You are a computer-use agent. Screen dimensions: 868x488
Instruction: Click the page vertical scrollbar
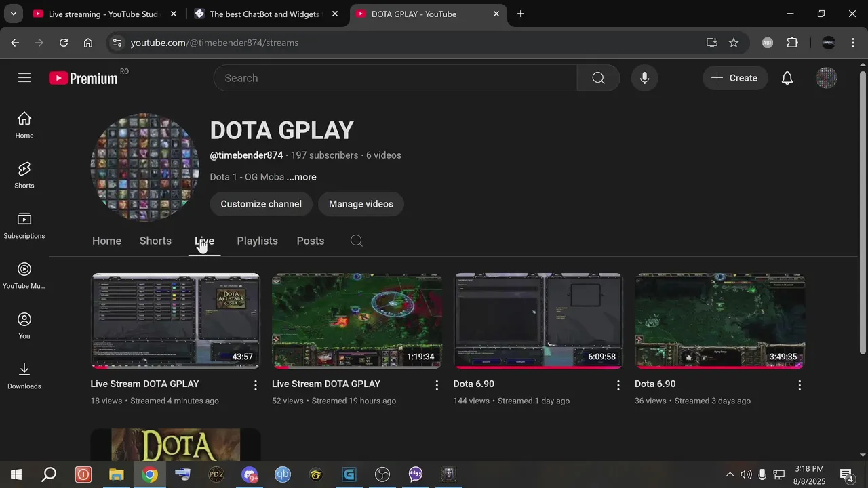click(x=863, y=211)
